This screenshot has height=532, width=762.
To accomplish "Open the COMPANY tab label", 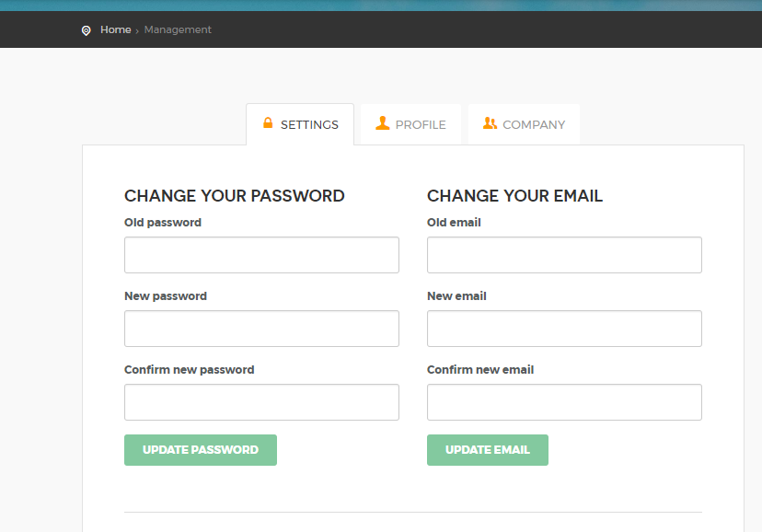I will [x=534, y=125].
